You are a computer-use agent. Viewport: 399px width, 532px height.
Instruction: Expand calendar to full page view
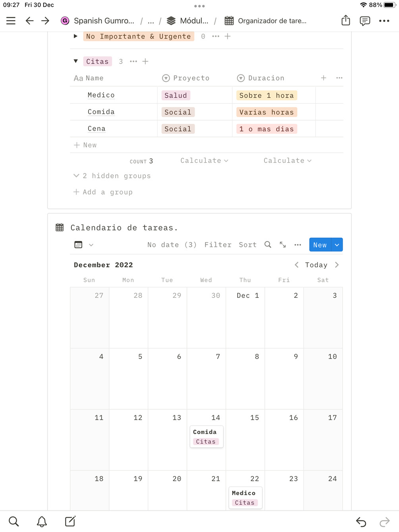tap(283, 245)
